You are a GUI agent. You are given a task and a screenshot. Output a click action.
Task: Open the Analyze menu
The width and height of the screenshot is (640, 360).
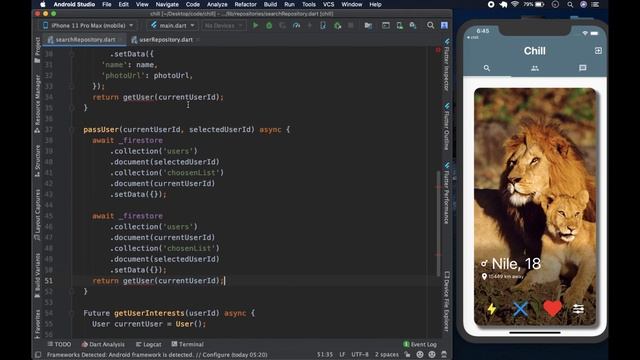point(217,4)
